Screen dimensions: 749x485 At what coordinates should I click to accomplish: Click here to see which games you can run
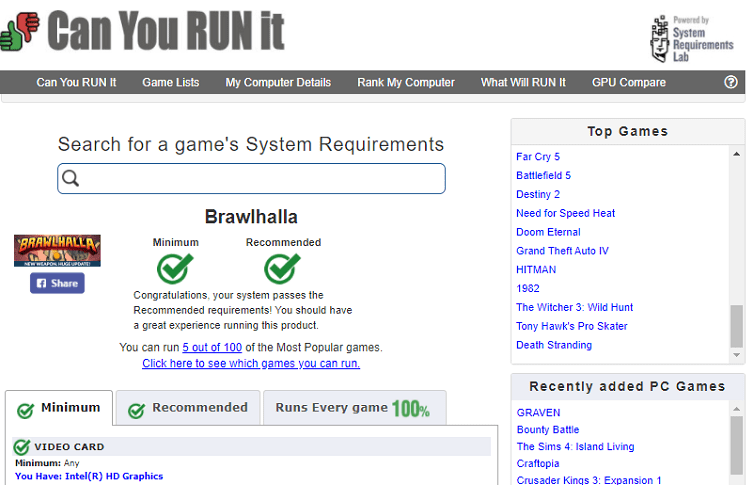251,363
